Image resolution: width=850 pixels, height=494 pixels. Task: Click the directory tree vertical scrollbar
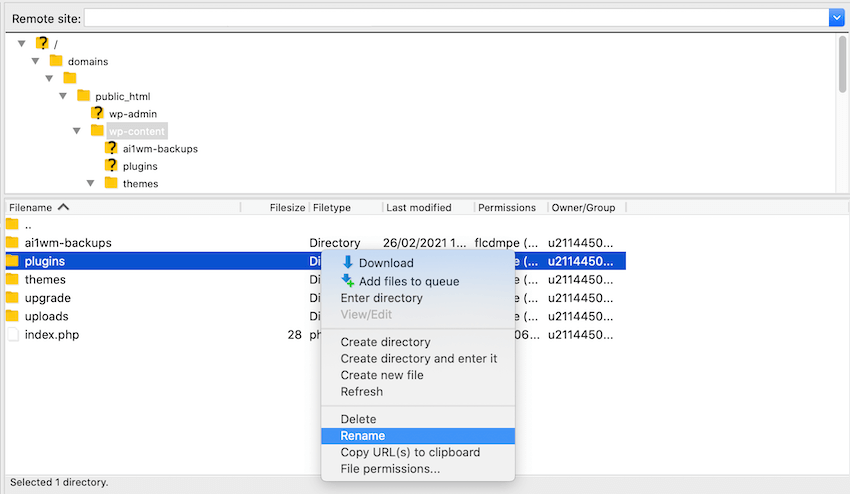[842, 65]
